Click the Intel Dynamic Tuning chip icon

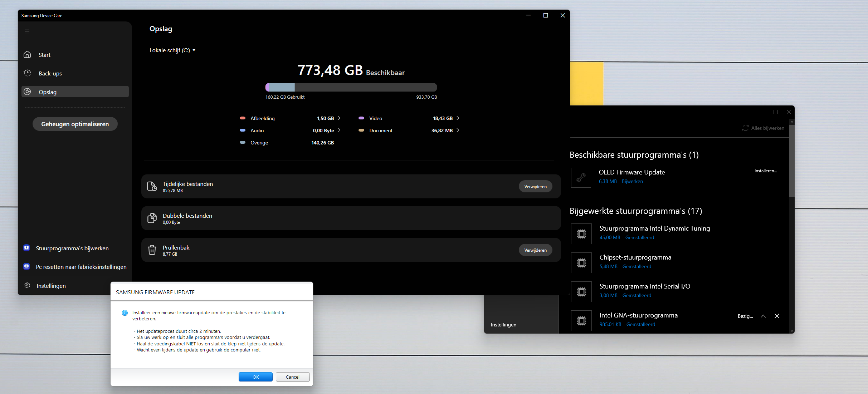tap(581, 234)
